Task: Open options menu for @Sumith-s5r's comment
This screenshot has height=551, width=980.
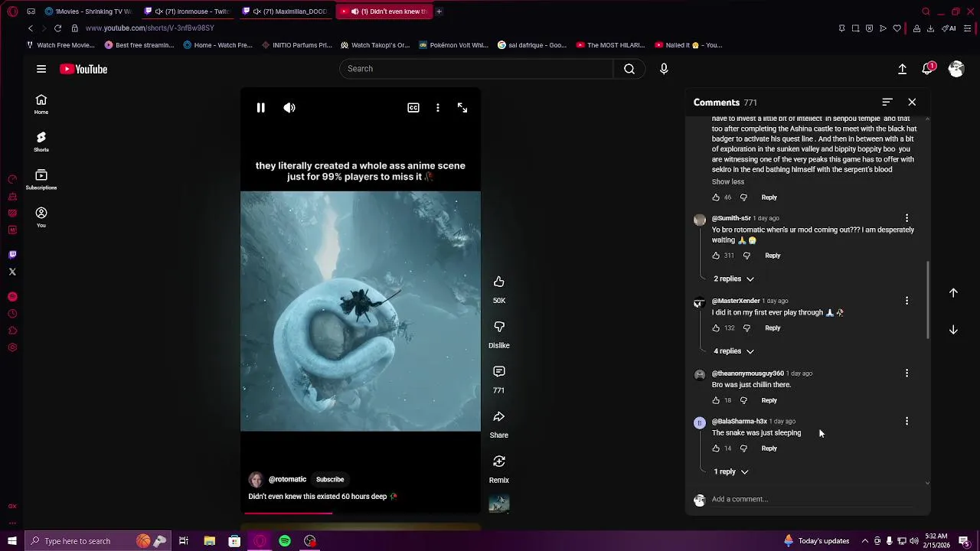Action: click(x=906, y=218)
